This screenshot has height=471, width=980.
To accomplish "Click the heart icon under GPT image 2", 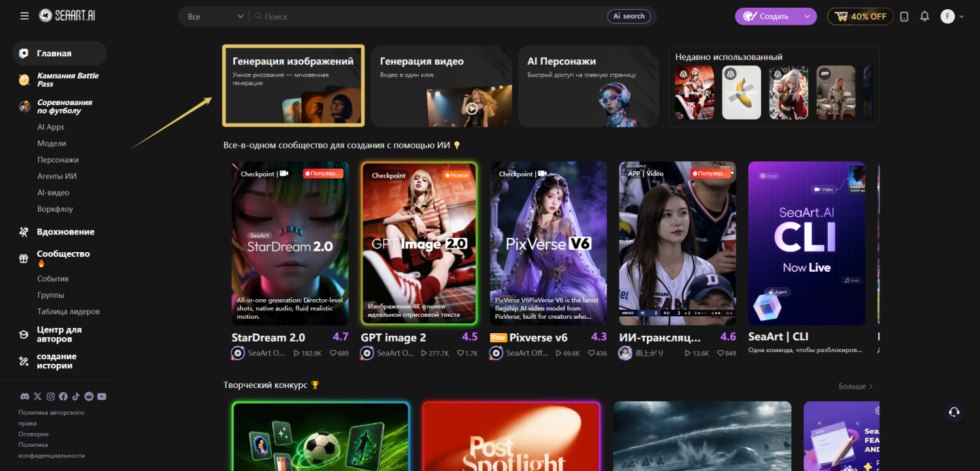I will (x=459, y=353).
